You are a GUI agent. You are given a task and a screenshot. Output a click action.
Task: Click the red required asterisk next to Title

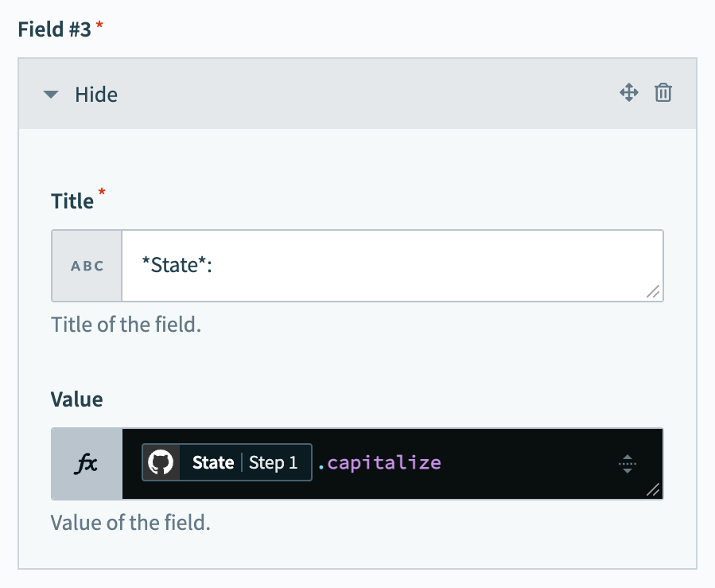pos(100,194)
